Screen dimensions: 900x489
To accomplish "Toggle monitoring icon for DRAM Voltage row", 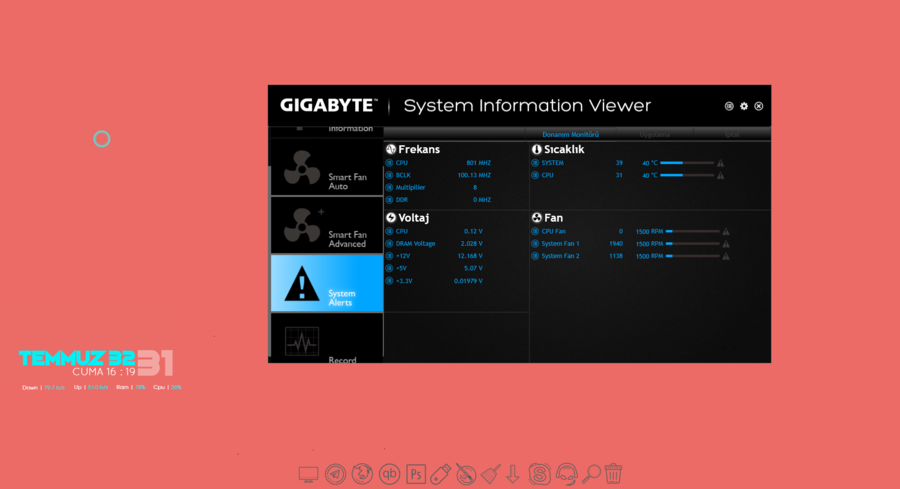I will click(389, 243).
